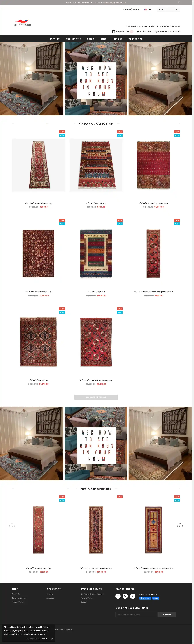Open My Wish Lists heart icon
The image size is (194, 644).
point(138,32)
